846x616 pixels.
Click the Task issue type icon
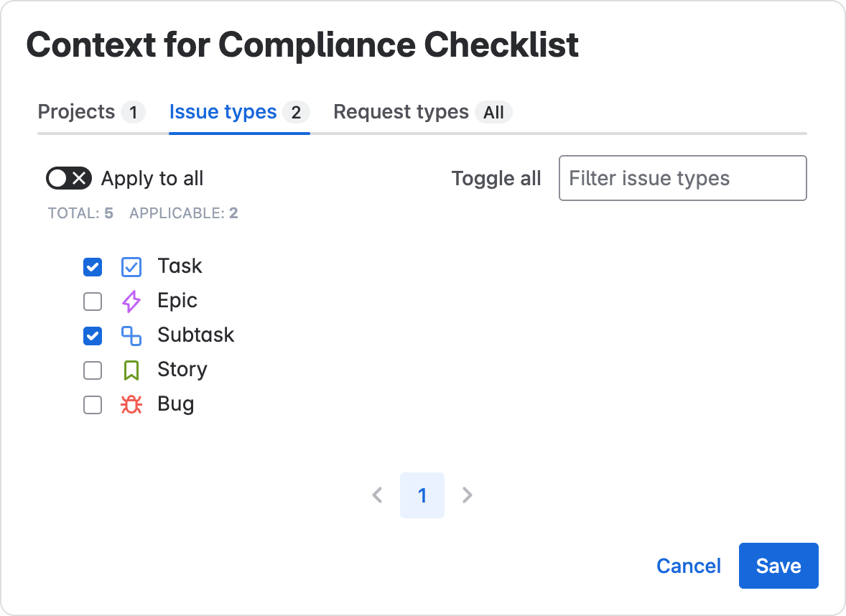coord(131,267)
